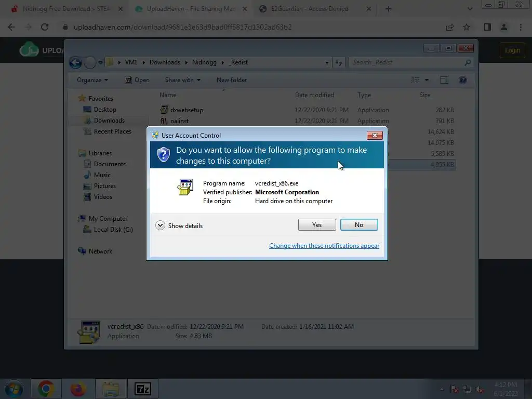This screenshot has width=532, height=399.
Task: Expand Show details chevron in UAC dialog
Action: click(160, 225)
